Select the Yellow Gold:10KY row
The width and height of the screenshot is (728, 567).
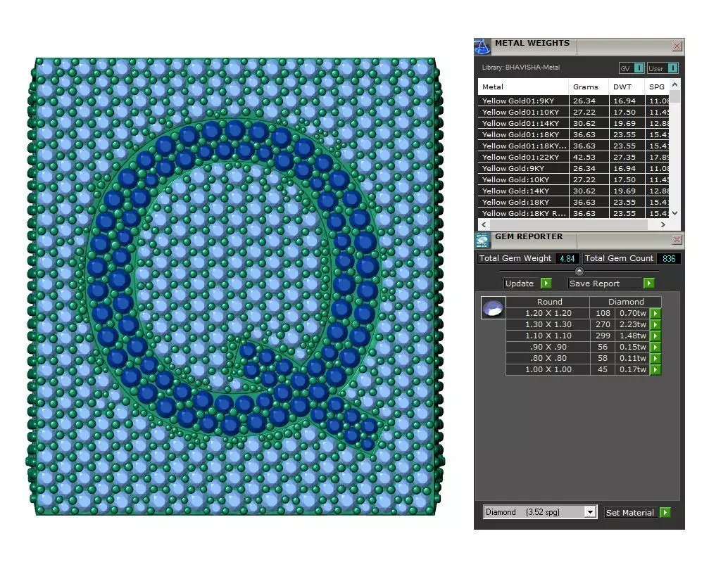[573, 179]
